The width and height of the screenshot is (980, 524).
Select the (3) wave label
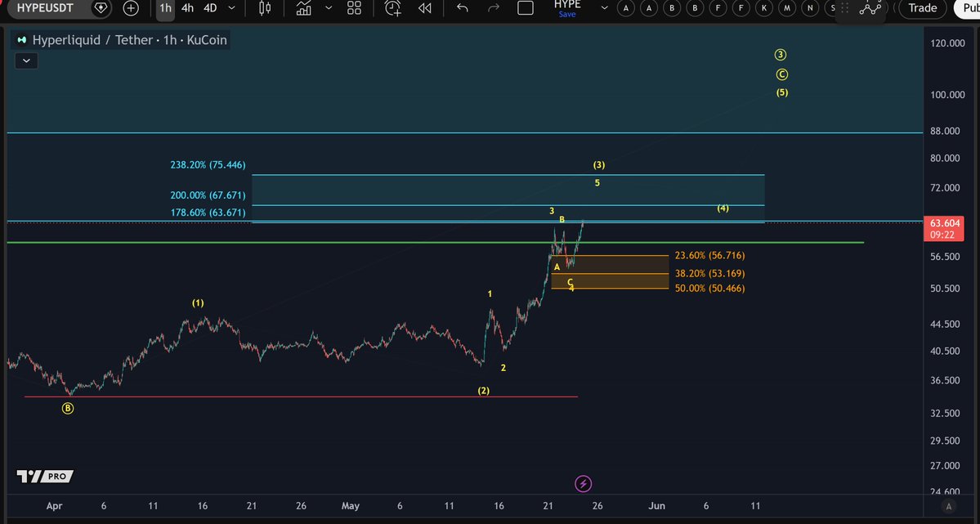tap(599, 165)
